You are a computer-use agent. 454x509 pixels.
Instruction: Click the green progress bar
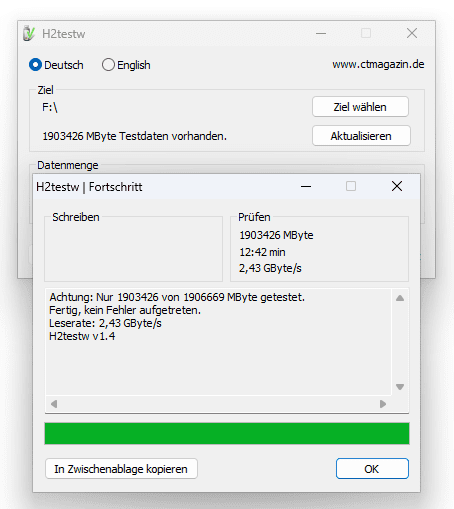pyautogui.click(x=227, y=433)
